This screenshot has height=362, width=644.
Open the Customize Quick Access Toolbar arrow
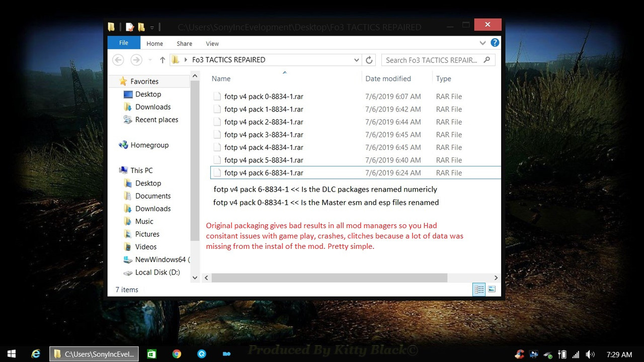152,28
